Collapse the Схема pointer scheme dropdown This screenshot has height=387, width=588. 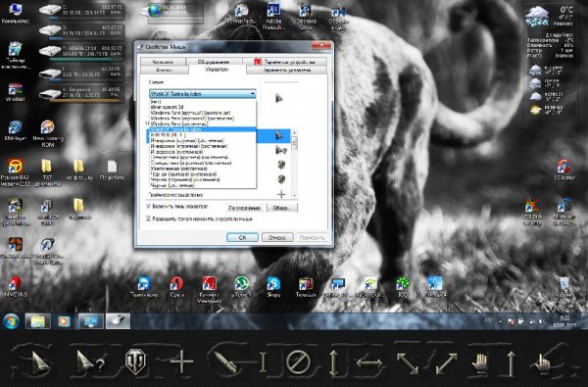(253, 94)
